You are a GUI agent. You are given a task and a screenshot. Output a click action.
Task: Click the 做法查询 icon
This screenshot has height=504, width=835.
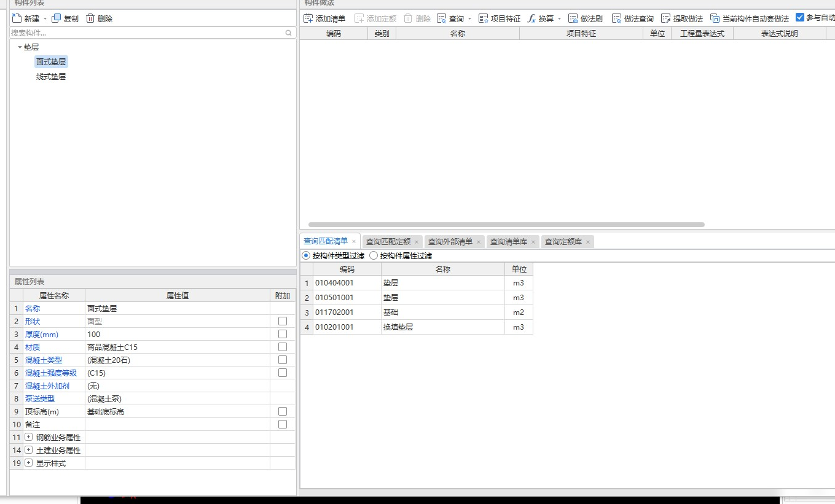point(617,18)
